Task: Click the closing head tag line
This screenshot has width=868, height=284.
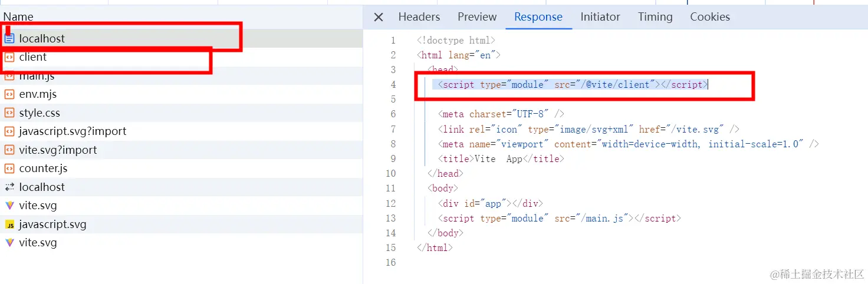Action: pos(445,174)
